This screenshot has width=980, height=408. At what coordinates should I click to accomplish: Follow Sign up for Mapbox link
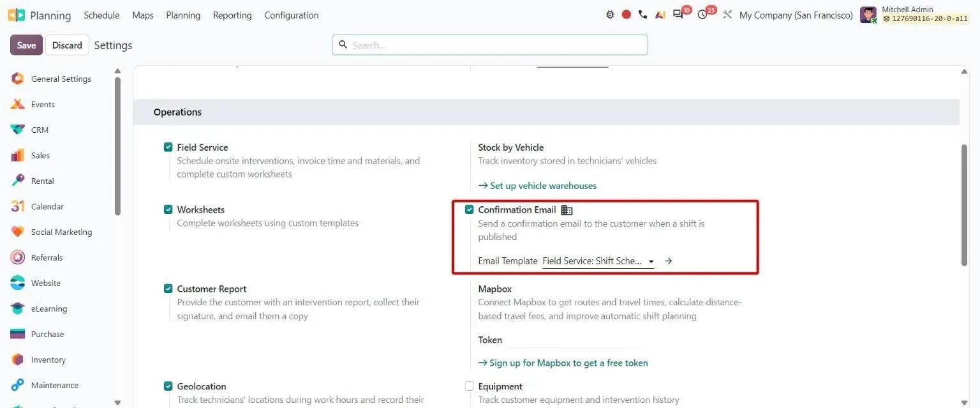tap(563, 363)
